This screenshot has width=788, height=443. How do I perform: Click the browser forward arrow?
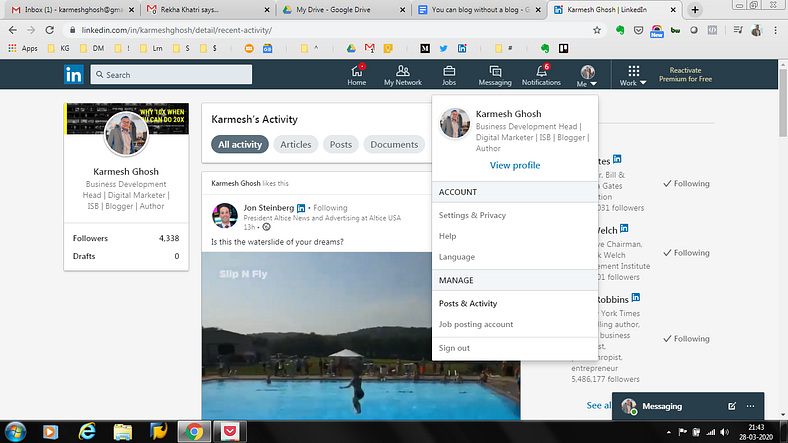tap(31, 30)
